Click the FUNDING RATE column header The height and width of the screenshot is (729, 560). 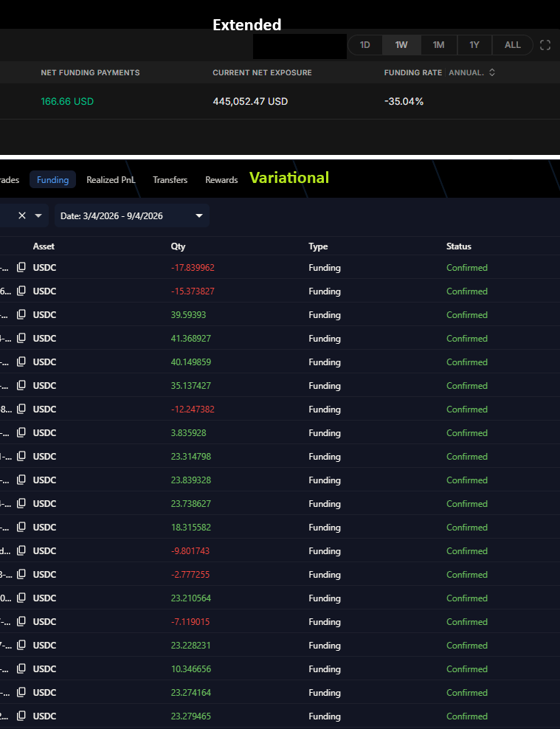pos(412,72)
